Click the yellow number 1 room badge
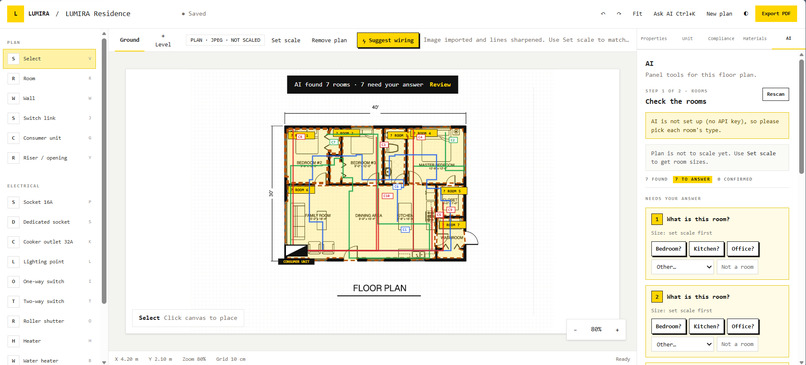The height and width of the screenshot is (365, 806). tap(656, 220)
